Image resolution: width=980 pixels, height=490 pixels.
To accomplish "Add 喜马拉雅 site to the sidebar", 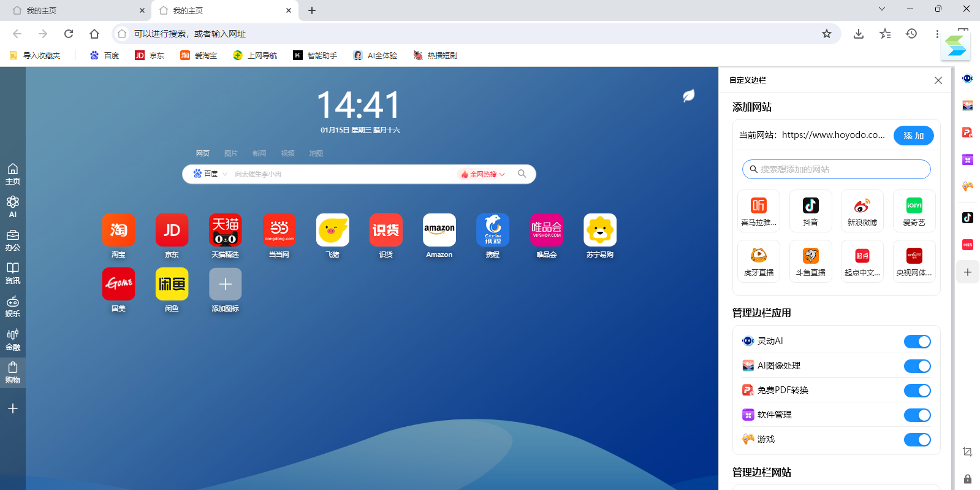I will [x=759, y=211].
